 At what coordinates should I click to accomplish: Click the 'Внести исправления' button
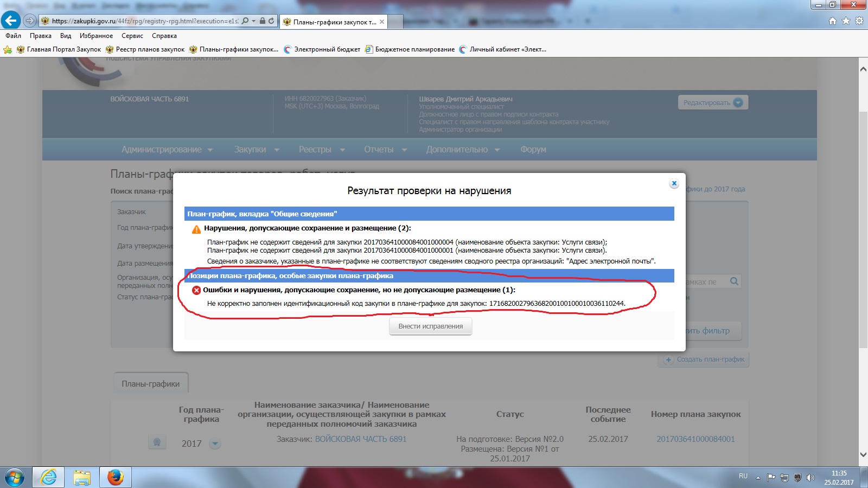[x=430, y=326]
